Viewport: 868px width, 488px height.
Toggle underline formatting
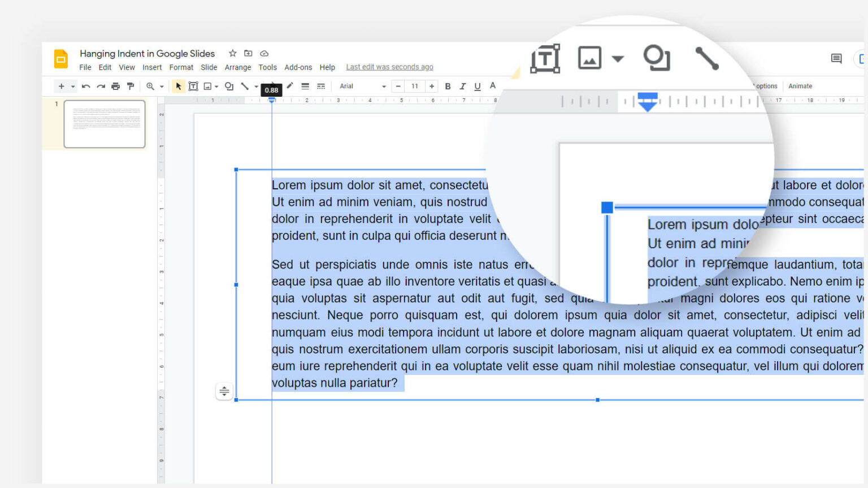[x=478, y=86]
